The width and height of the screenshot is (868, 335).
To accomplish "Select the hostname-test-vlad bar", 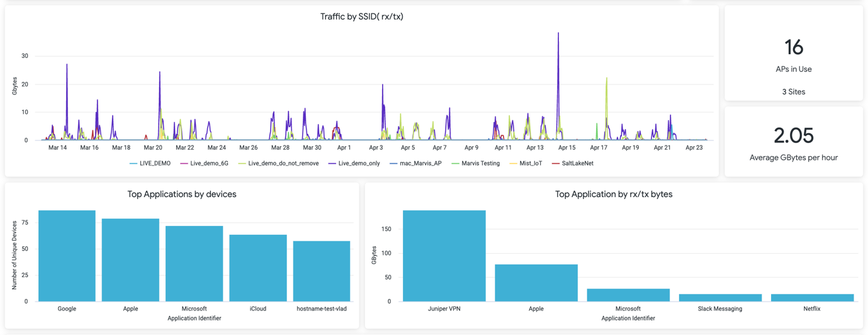I will [x=322, y=271].
